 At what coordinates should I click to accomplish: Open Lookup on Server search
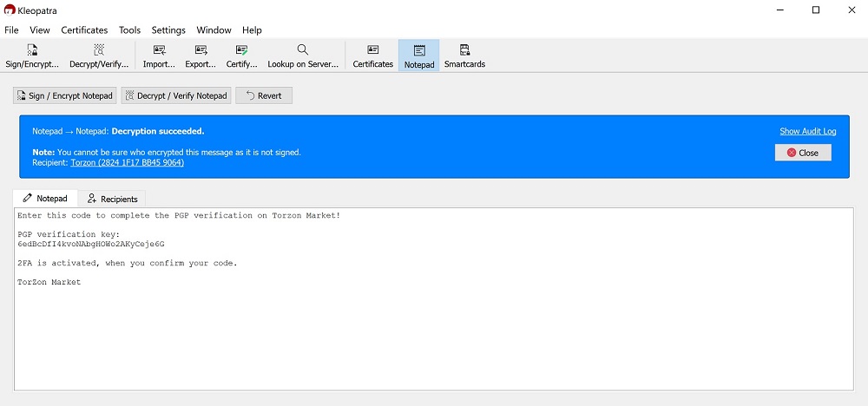[302, 56]
